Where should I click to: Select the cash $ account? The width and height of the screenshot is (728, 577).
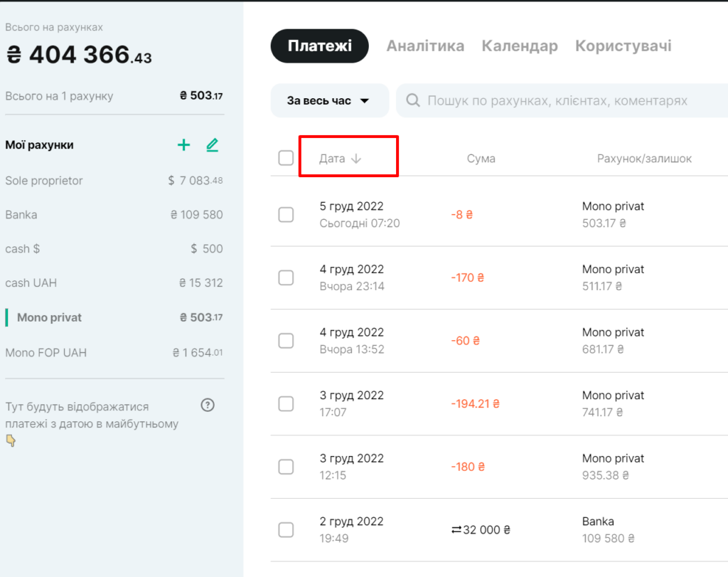pos(114,248)
